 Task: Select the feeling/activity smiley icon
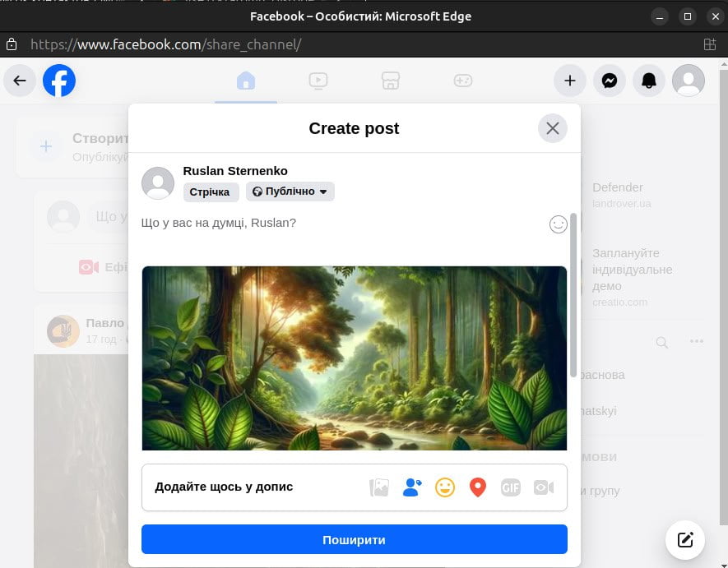click(445, 487)
